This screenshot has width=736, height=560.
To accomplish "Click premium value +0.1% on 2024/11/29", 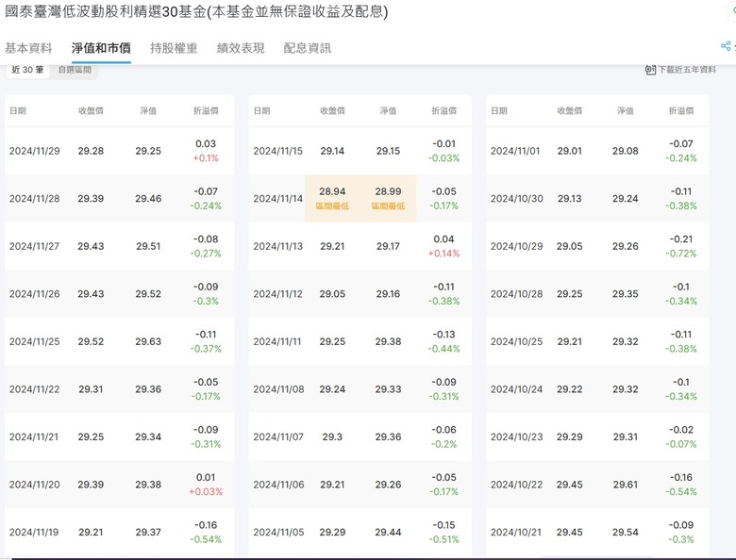I will [x=206, y=158].
